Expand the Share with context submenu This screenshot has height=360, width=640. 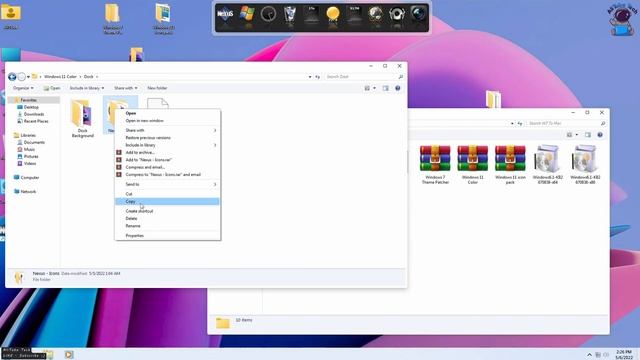point(168,130)
